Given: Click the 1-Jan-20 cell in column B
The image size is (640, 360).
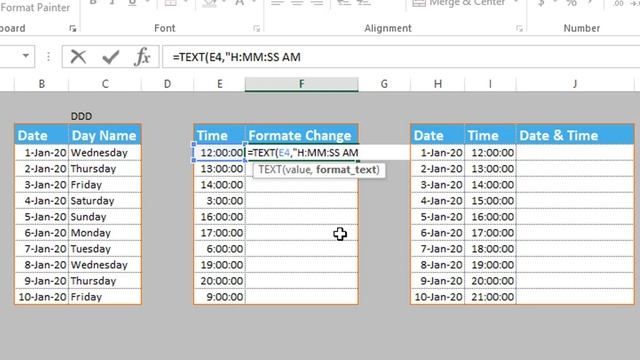Looking at the screenshot, I should (x=42, y=153).
